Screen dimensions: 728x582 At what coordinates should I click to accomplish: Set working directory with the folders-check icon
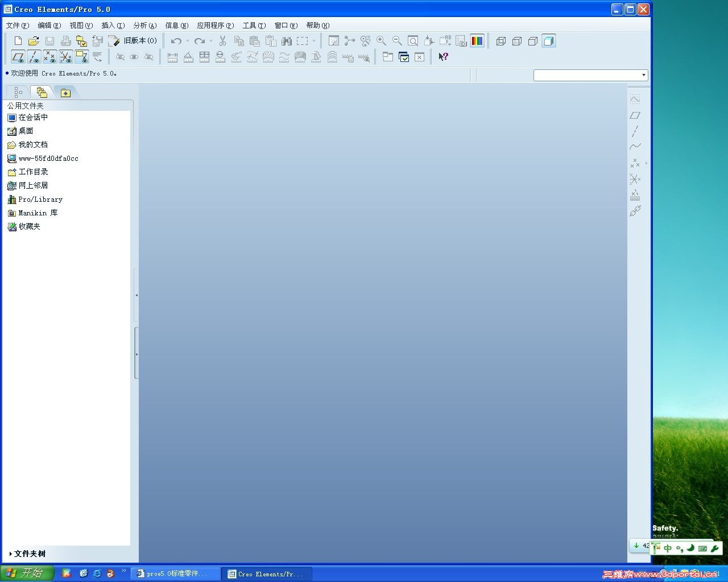[x=82, y=41]
